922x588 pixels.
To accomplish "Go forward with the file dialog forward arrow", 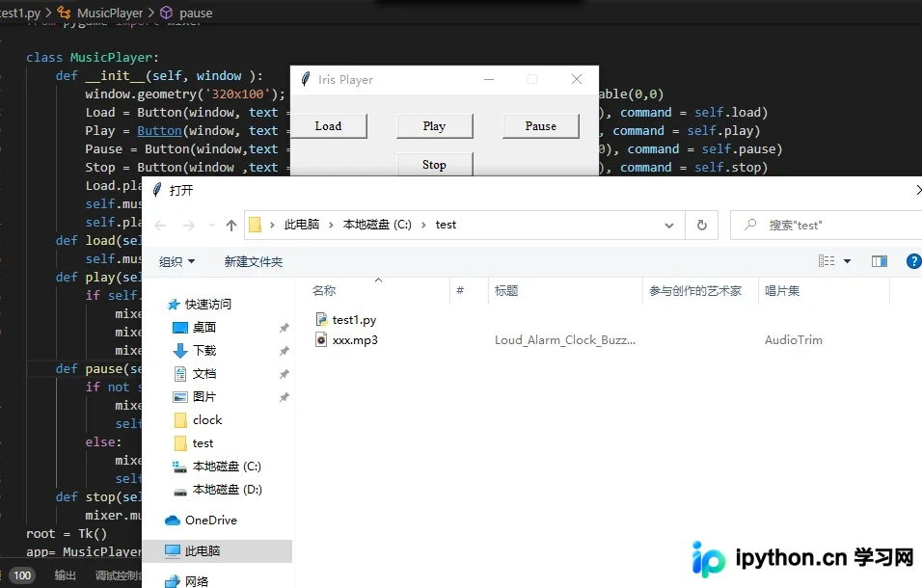I will [x=188, y=226].
